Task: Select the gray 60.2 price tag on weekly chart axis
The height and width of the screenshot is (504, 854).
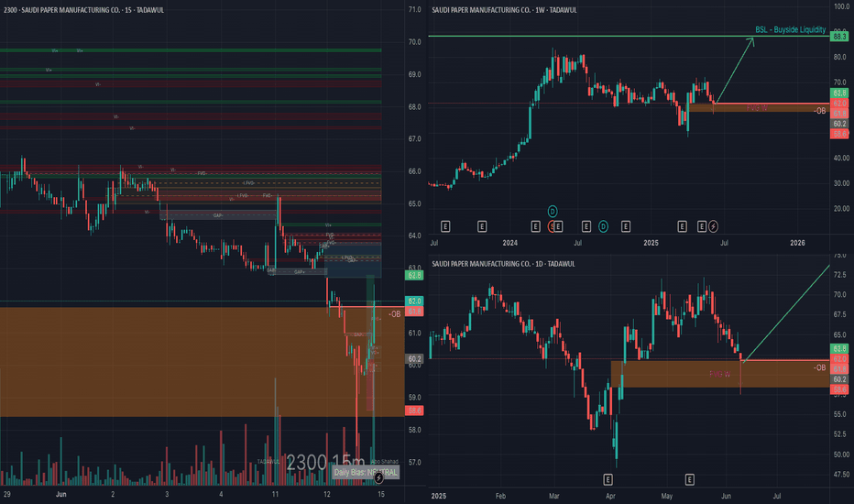Action: 839,124
